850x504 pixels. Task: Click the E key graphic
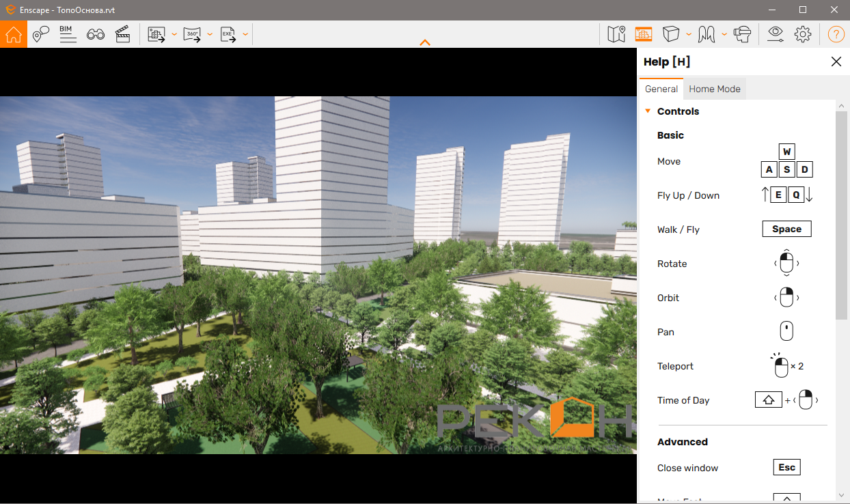(778, 195)
